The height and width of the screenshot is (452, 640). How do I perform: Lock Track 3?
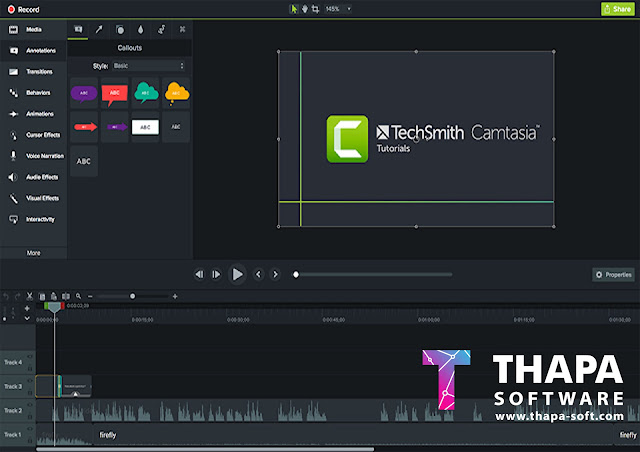click(x=30, y=393)
